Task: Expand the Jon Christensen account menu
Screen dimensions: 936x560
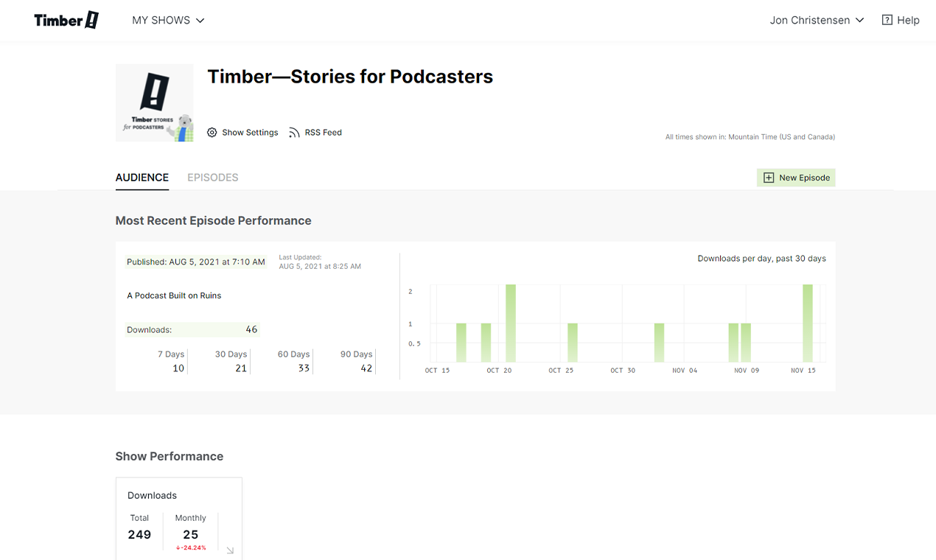Action: (x=817, y=20)
